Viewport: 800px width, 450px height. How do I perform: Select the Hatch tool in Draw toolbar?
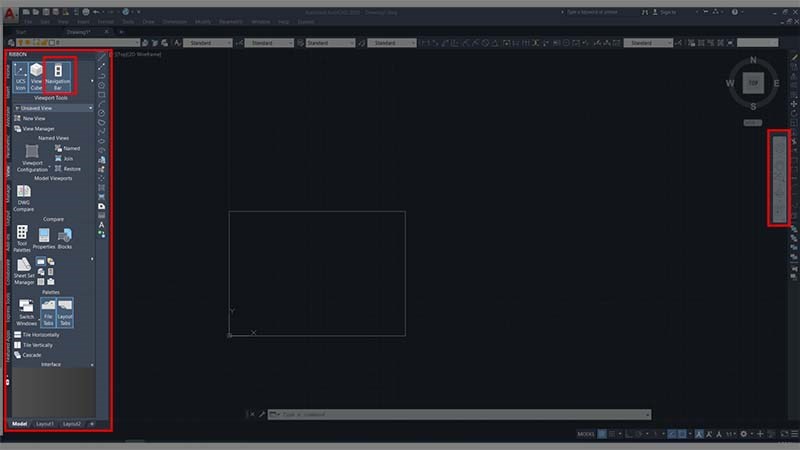[x=102, y=187]
